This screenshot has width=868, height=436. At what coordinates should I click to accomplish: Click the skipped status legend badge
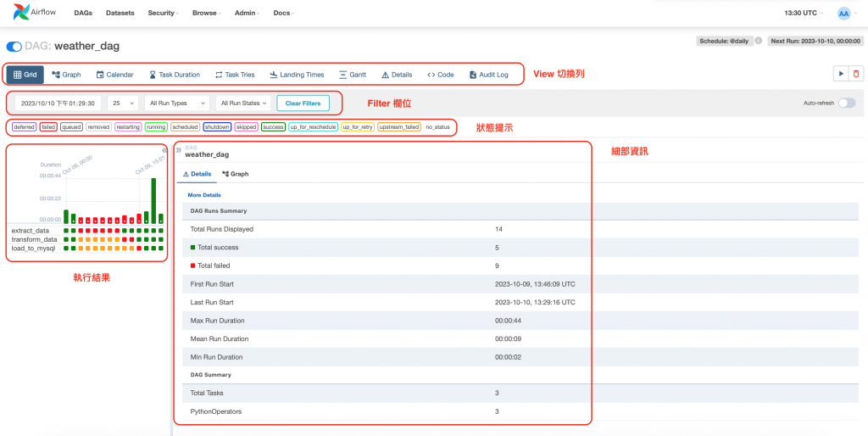point(247,127)
